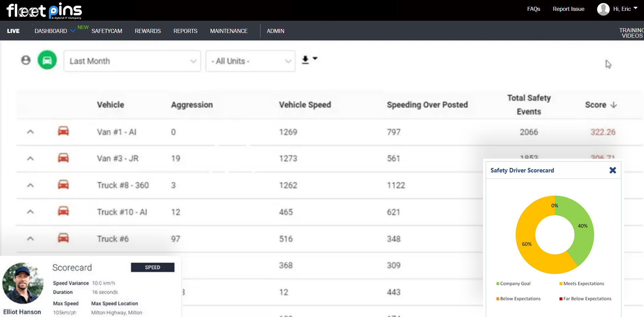Viewport: 644px width, 317px height.
Task: Open the FAQs link
Action: pyautogui.click(x=533, y=9)
